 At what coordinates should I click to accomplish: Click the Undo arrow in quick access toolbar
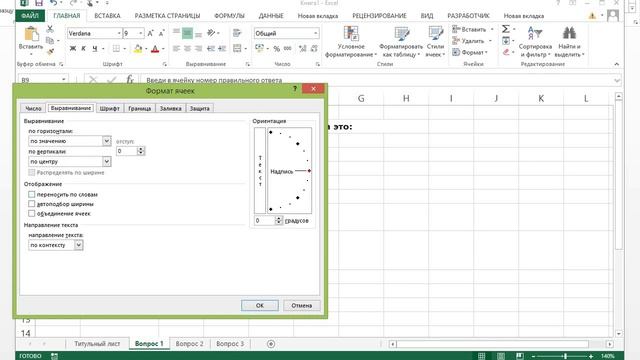(53, 3)
